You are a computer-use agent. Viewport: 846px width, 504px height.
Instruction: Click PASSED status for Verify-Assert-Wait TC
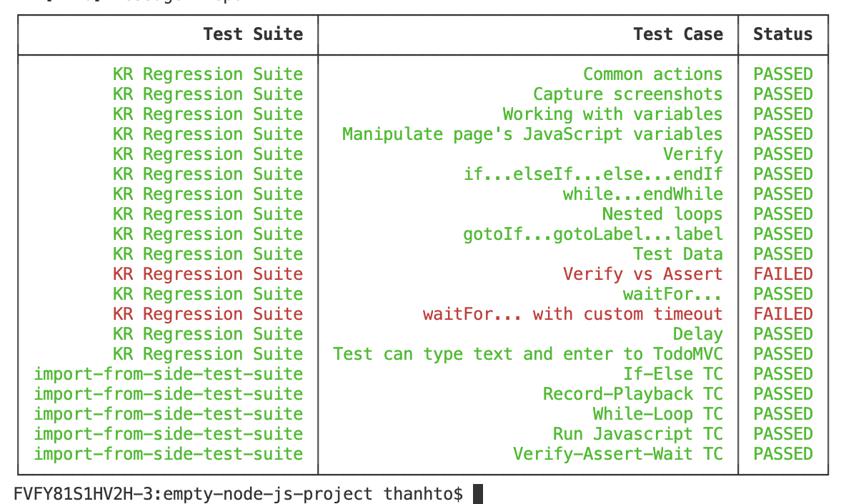point(782,454)
